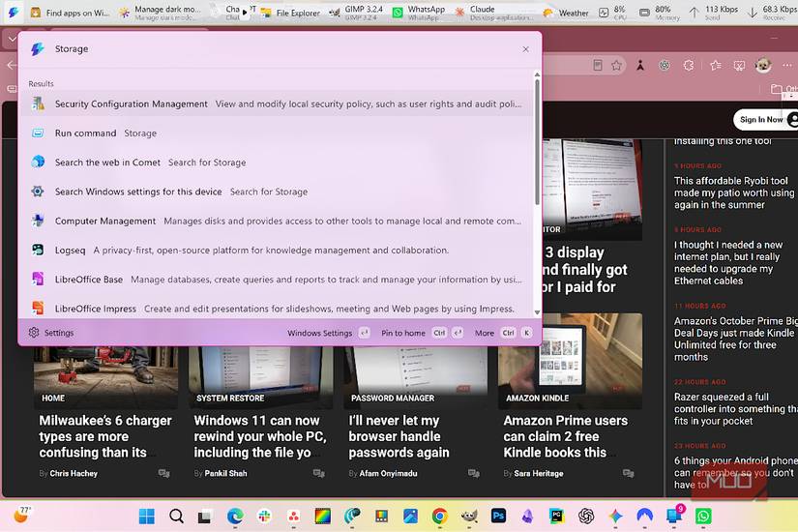798x532 pixels.
Task: Open the Extensions puzzle icon in Edge
Action: click(689, 65)
